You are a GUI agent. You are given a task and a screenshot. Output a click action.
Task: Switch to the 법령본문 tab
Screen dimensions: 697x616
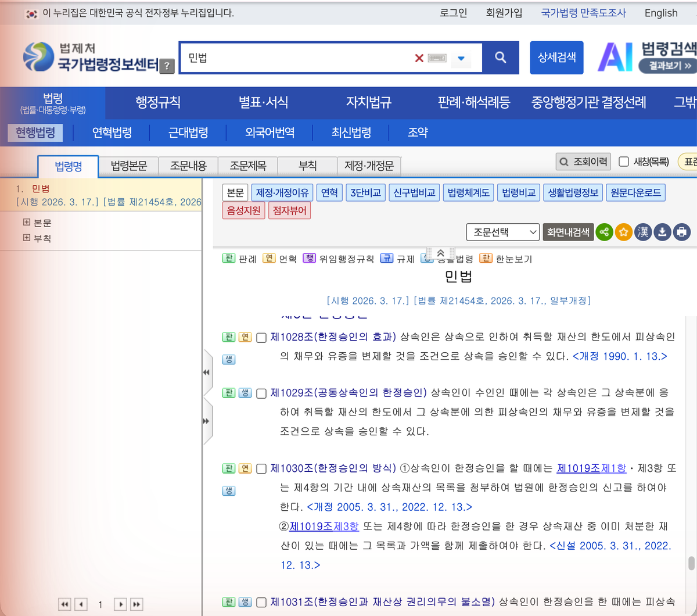pyautogui.click(x=129, y=166)
